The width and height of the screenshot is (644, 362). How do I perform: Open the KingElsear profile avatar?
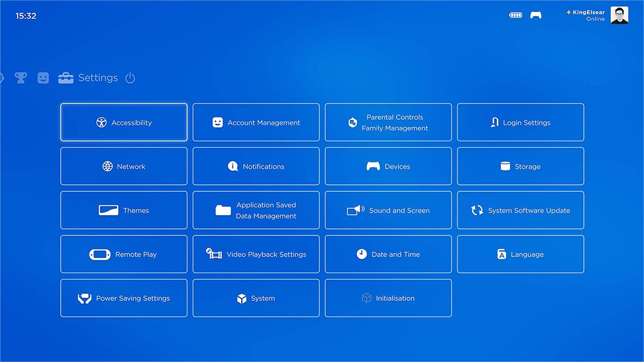pyautogui.click(x=619, y=16)
